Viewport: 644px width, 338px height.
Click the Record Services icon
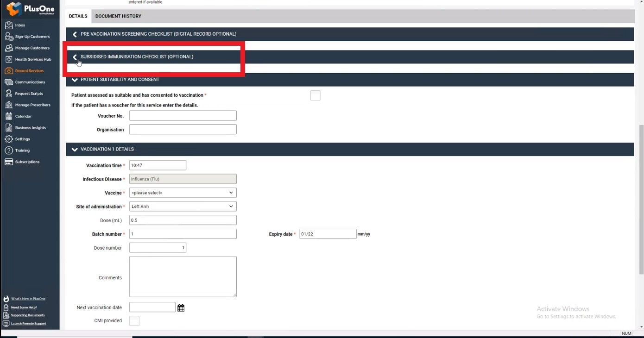coord(9,71)
